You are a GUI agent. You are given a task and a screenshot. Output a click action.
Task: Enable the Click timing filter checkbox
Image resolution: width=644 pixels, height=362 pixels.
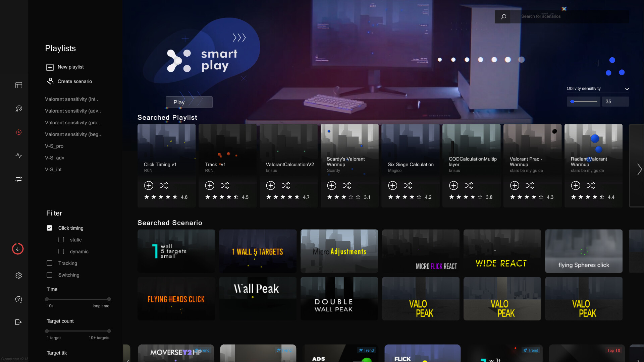(x=50, y=228)
